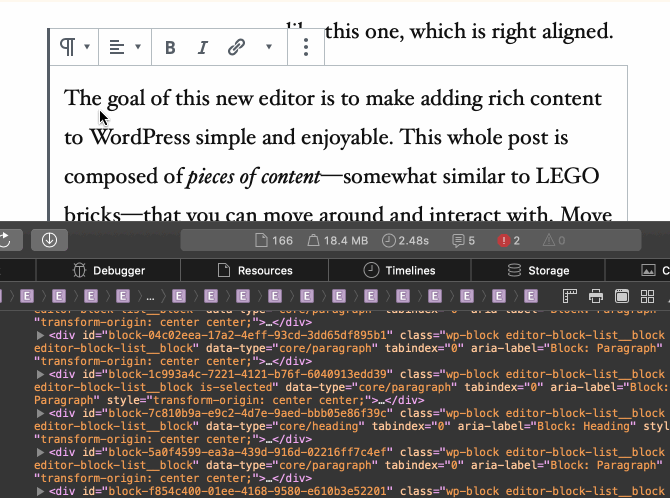Expand the div block-f854c400 node
The width and height of the screenshot is (670, 498).
pos(41,492)
